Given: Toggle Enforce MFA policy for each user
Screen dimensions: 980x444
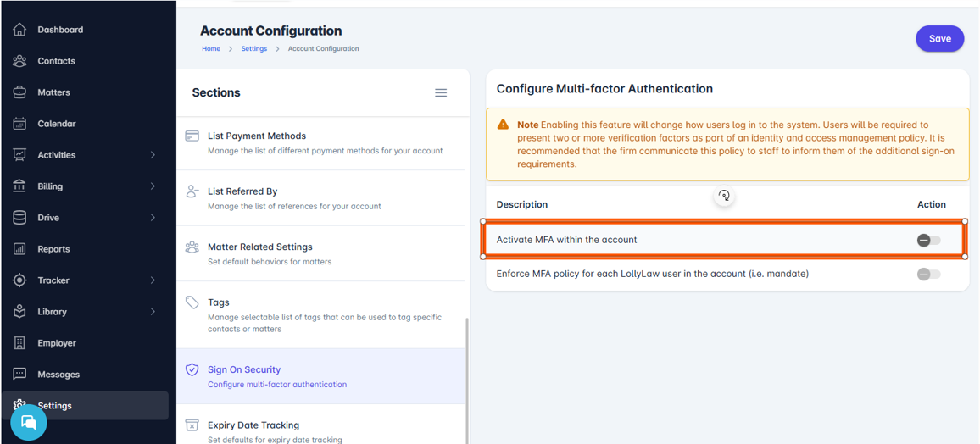Looking at the screenshot, I should 928,274.
